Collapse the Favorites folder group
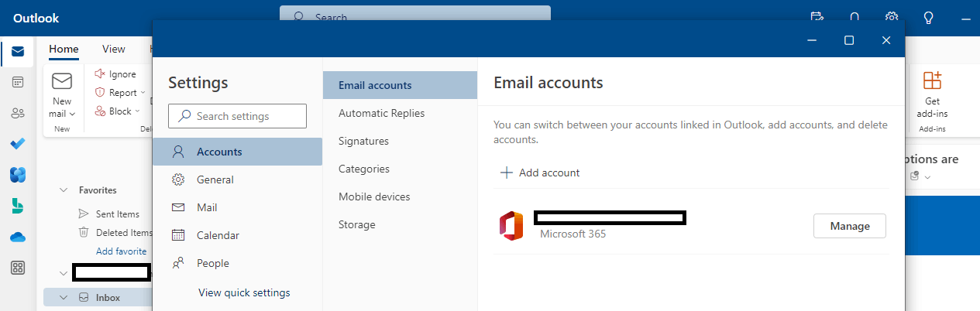The width and height of the screenshot is (980, 311). pos(64,190)
